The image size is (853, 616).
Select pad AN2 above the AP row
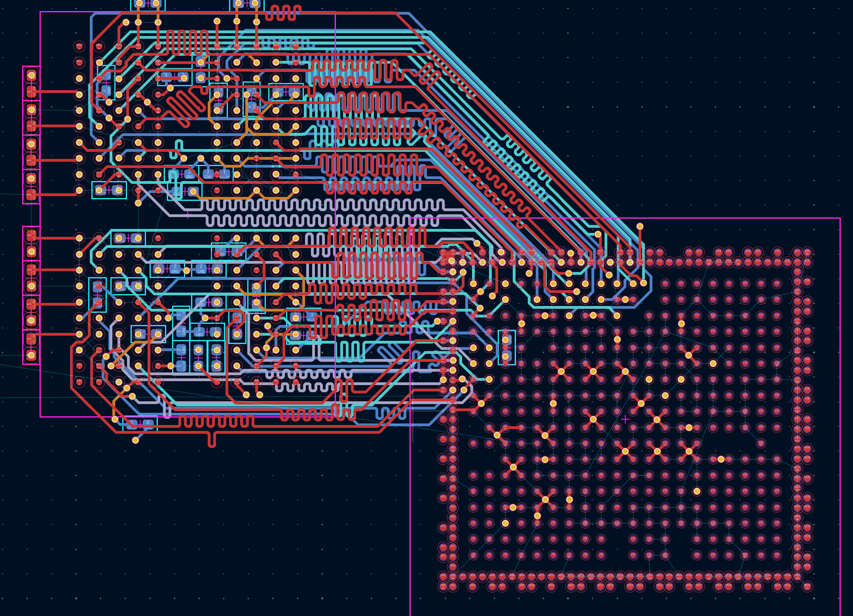[453, 566]
